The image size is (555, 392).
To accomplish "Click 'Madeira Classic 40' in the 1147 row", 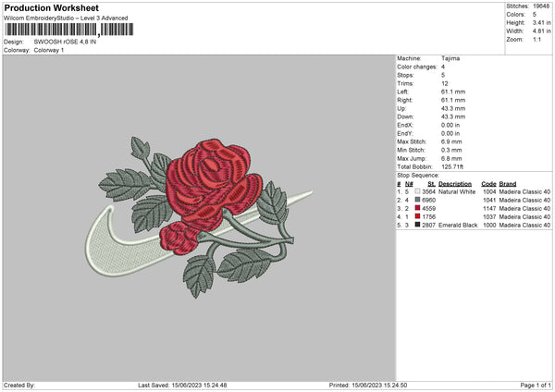I will (524, 208).
